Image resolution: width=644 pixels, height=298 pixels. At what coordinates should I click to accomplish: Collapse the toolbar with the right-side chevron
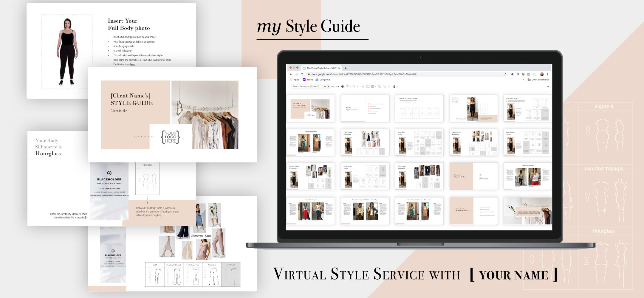click(548, 86)
